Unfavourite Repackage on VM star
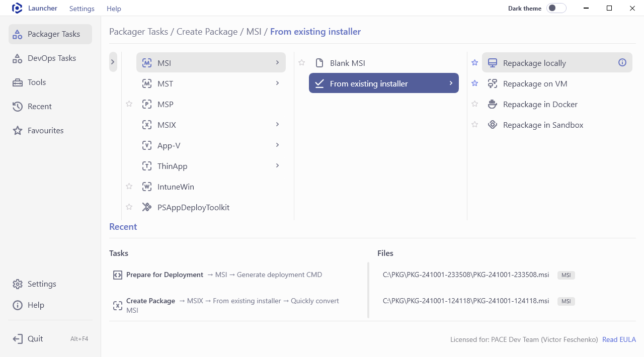 (474, 83)
